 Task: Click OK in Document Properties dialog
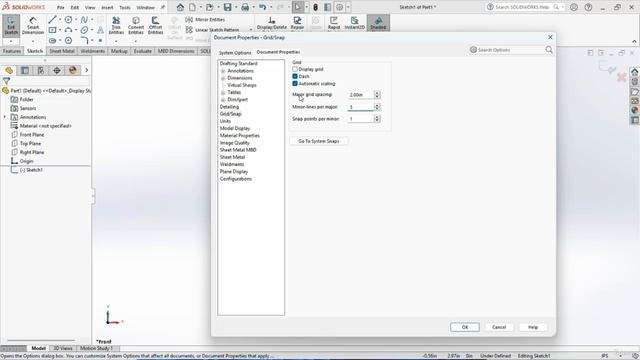(x=464, y=327)
